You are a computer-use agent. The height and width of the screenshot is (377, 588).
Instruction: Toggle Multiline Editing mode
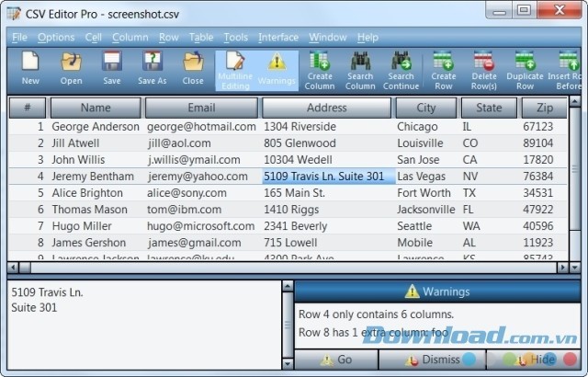point(234,70)
